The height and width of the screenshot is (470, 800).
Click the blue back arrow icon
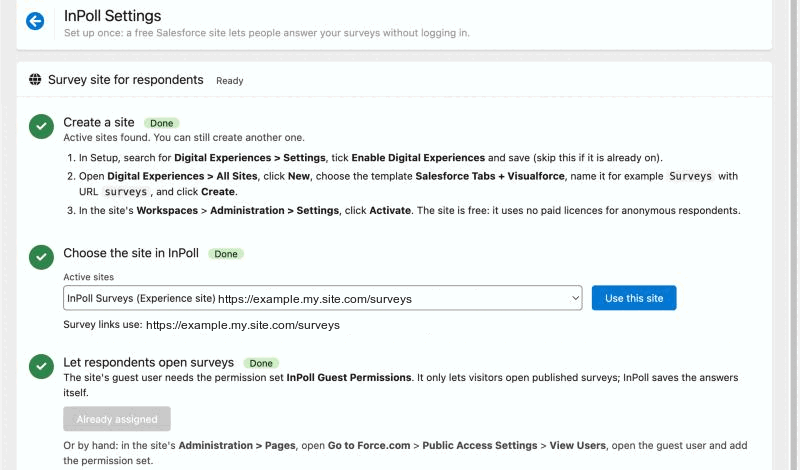pos(35,21)
